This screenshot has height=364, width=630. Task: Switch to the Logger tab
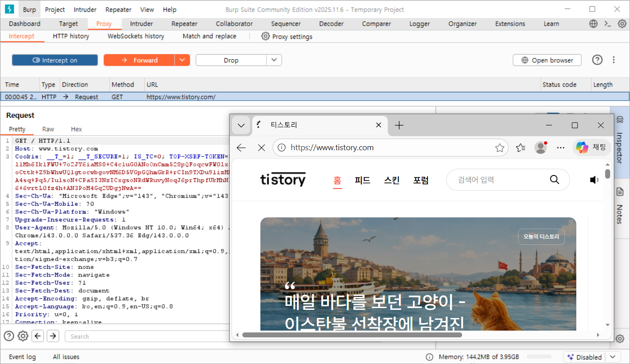click(420, 24)
